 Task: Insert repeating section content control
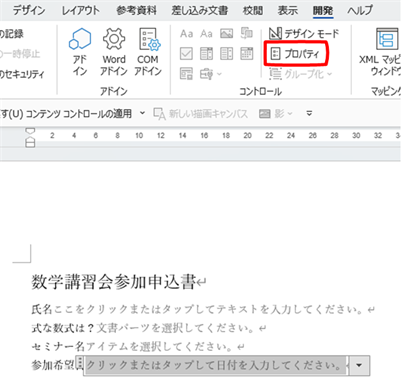(x=186, y=74)
